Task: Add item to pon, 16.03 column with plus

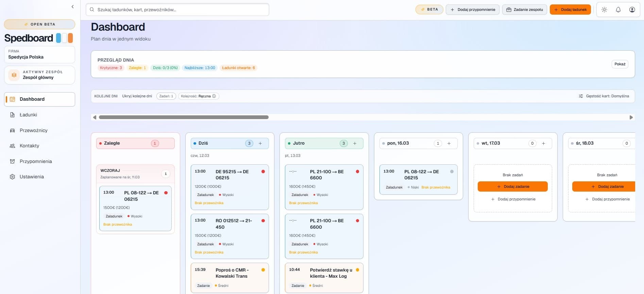Action: coord(449,143)
